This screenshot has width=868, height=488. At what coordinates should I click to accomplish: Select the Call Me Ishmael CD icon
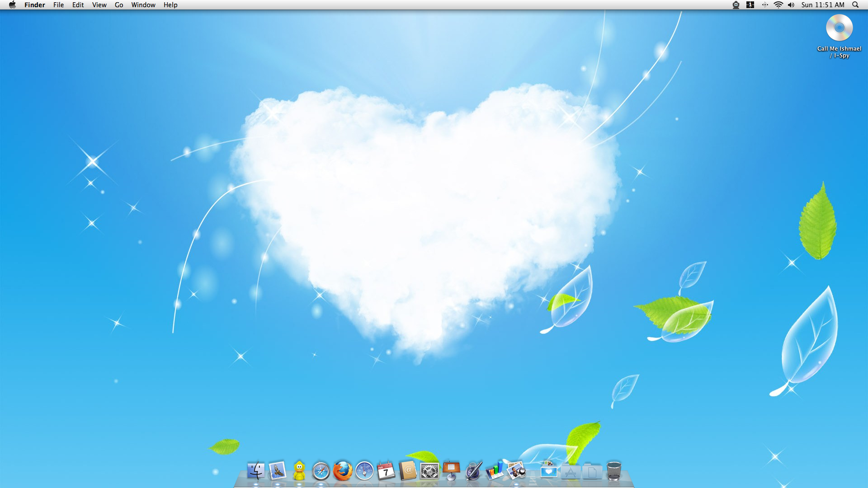point(839,28)
